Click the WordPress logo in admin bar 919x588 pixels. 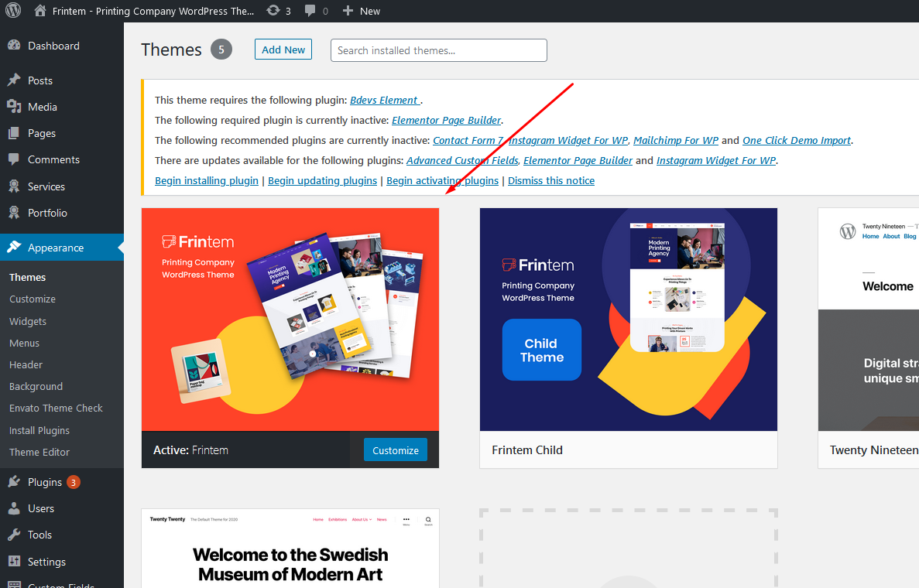click(13, 11)
